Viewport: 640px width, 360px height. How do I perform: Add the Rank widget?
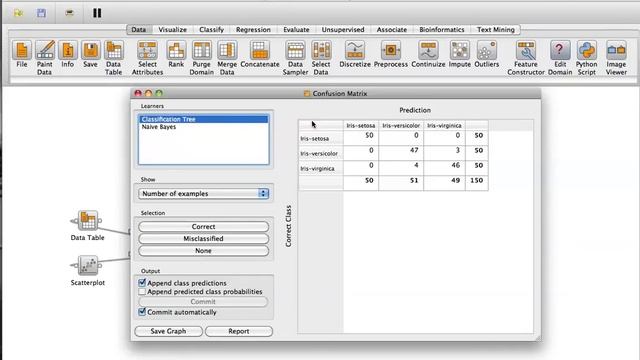[176, 50]
